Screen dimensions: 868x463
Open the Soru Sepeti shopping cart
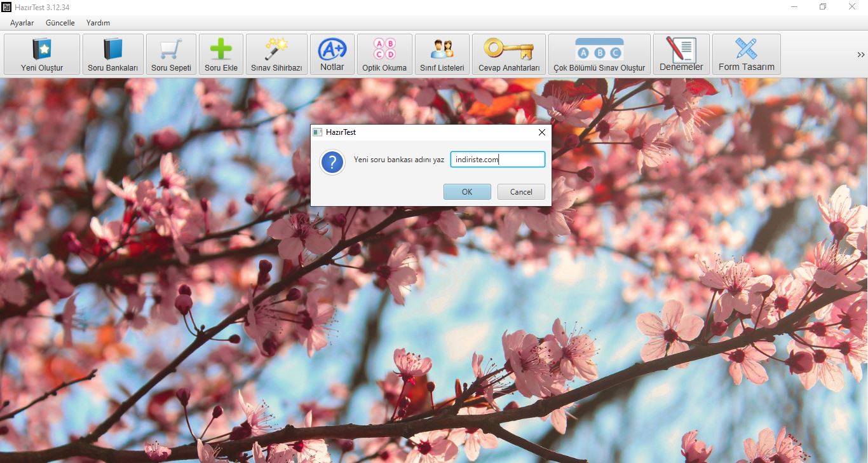pos(171,55)
